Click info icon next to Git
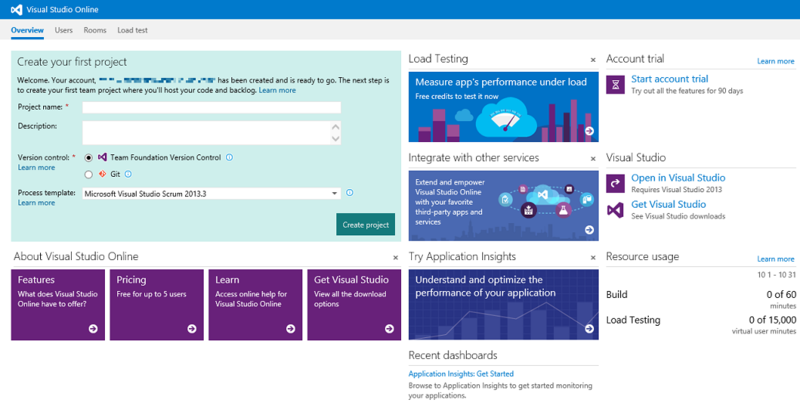The height and width of the screenshot is (406, 800). click(128, 174)
